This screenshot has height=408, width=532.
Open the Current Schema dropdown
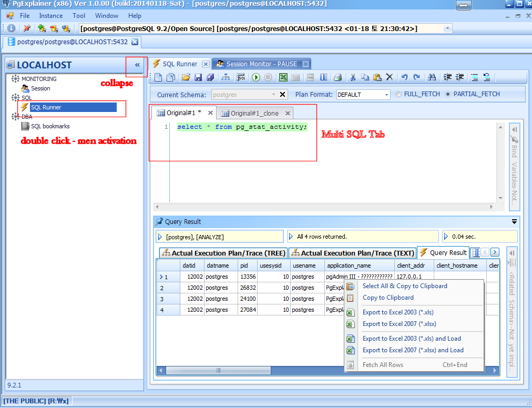pos(273,95)
